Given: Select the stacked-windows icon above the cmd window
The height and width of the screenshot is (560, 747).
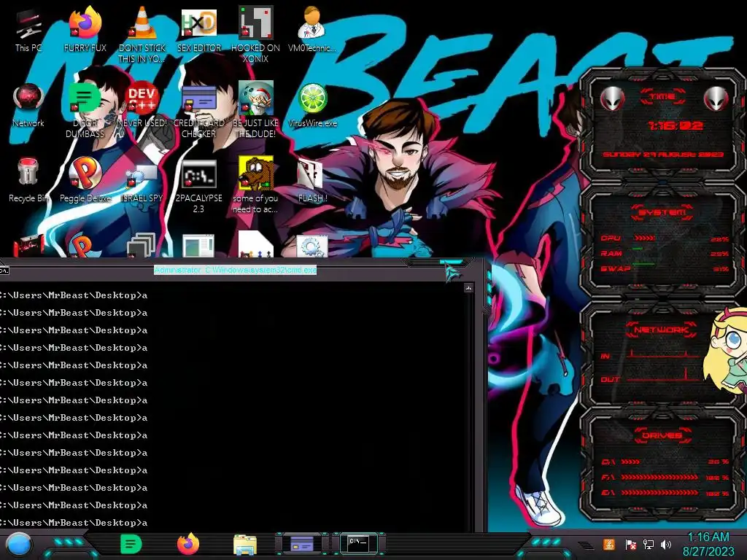Looking at the screenshot, I should (x=142, y=245).
